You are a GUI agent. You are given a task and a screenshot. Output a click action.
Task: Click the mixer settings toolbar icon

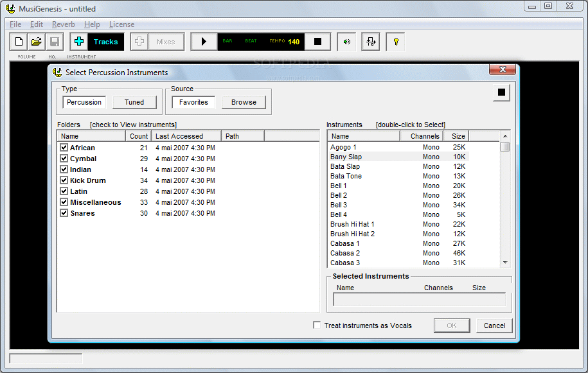(371, 42)
